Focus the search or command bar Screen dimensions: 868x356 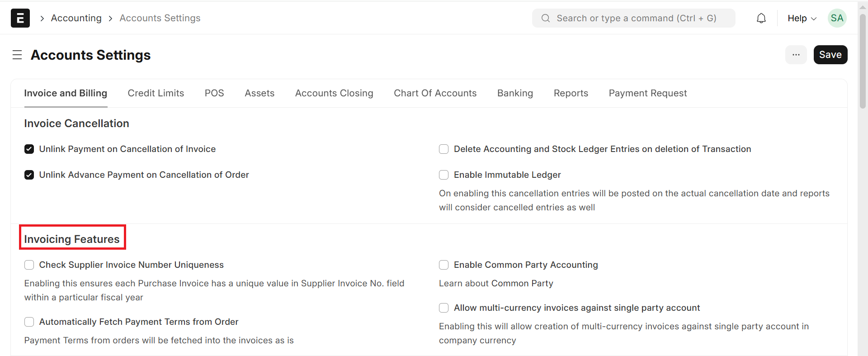(633, 18)
